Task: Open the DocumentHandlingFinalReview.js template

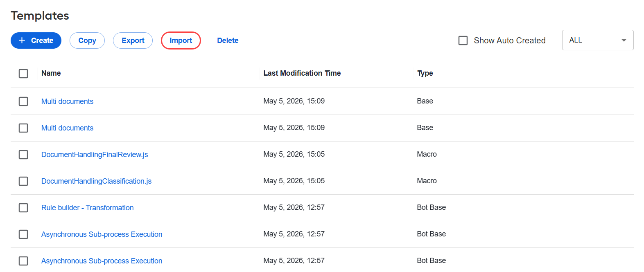Action: 95,155
